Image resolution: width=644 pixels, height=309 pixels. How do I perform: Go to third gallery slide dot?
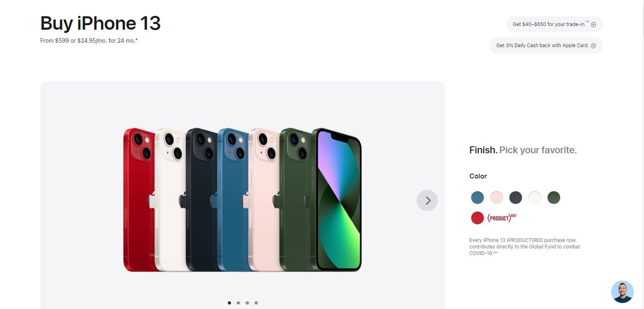[247, 303]
